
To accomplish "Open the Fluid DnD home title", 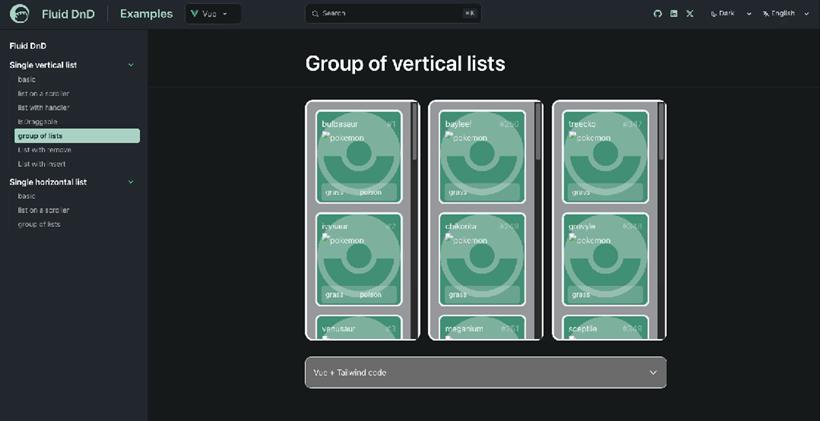I will coord(68,14).
